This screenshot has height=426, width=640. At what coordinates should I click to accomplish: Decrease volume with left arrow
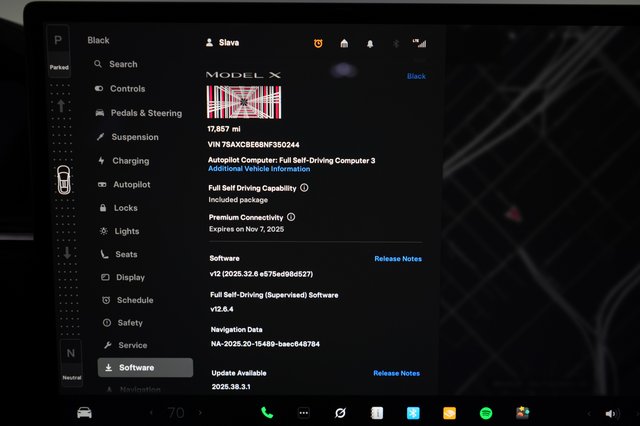(589, 414)
